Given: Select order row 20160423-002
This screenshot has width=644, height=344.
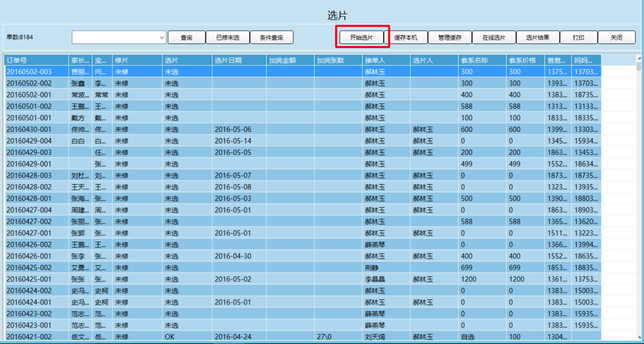Looking at the screenshot, I should pos(303,314).
